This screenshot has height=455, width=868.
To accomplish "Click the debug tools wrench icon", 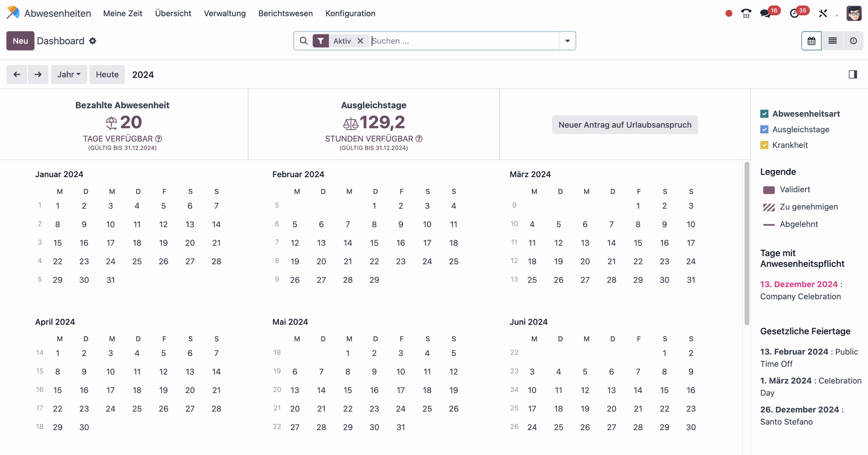I will click(823, 14).
